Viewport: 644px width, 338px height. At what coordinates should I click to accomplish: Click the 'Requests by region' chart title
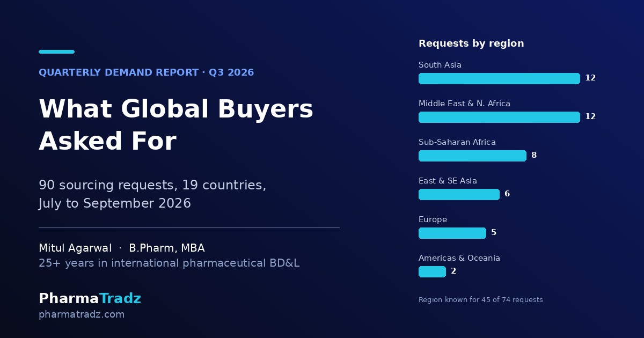(471, 43)
